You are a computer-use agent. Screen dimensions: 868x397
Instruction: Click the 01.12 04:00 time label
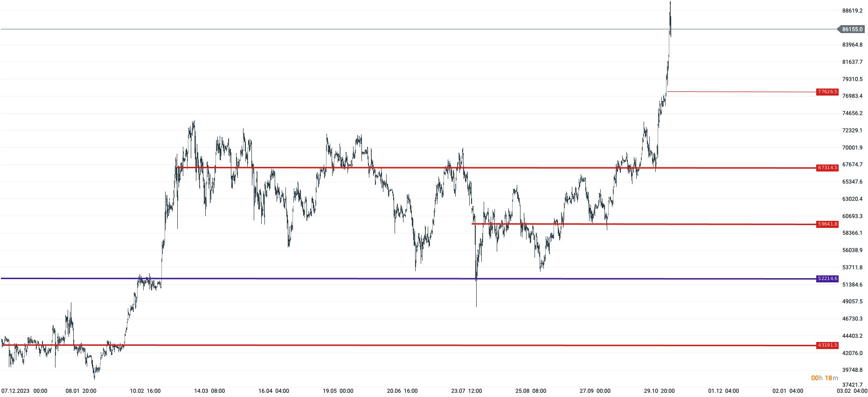(x=723, y=391)
